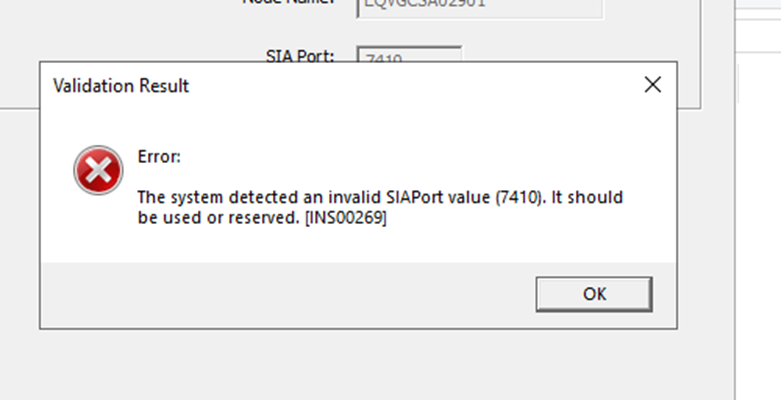The image size is (781, 400).
Task: Click the red error cross icon
Action: 98,170
